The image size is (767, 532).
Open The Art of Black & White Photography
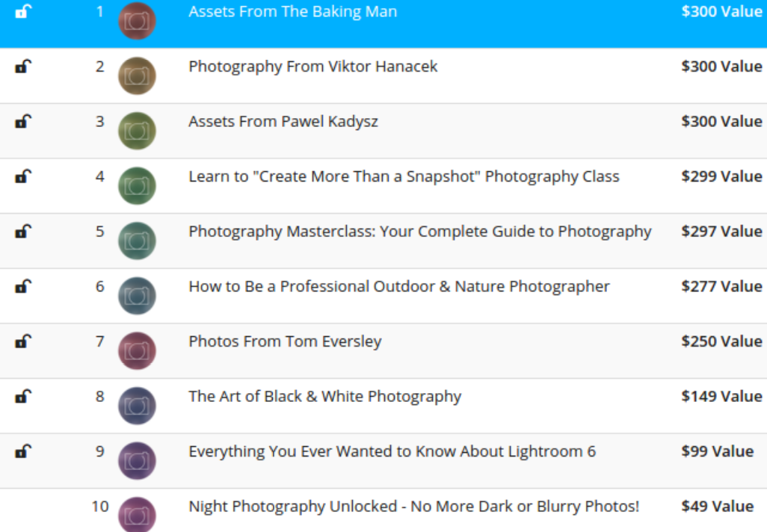(x=324, y=397)
